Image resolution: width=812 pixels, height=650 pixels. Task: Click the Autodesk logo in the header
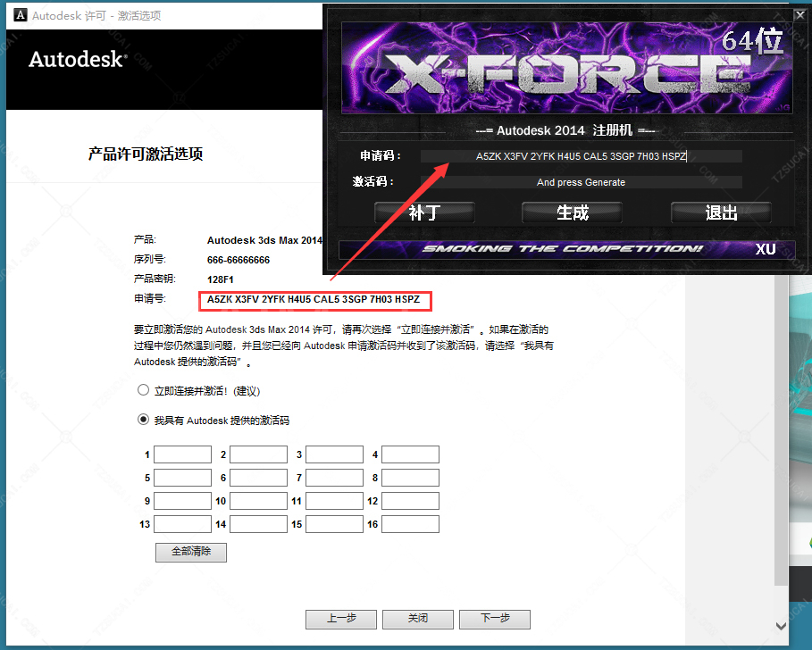[78, 59]
